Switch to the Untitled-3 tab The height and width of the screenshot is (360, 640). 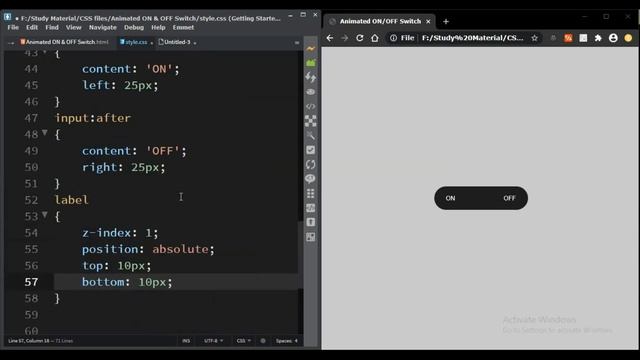[177, 42]
